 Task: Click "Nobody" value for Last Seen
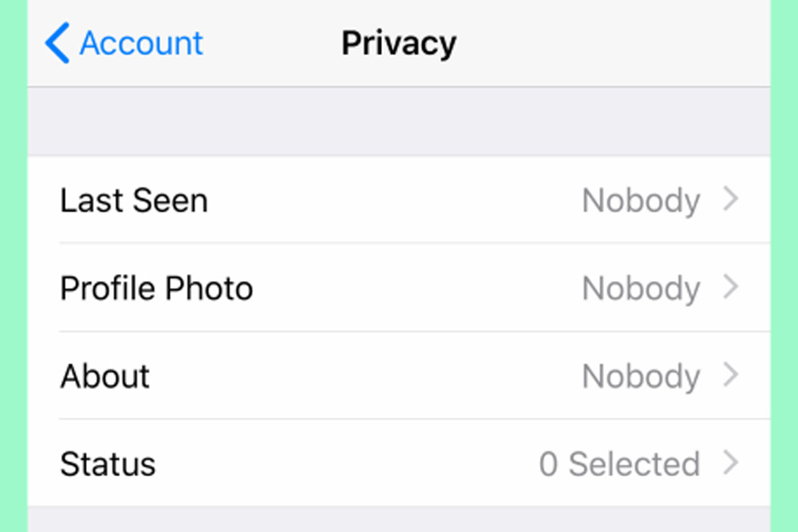tap(641, 200)
